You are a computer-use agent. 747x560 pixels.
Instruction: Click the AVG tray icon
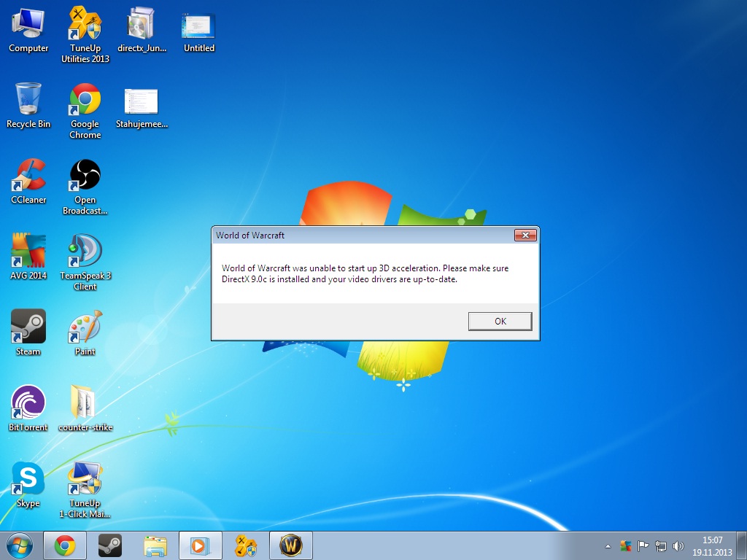(625, 546)
